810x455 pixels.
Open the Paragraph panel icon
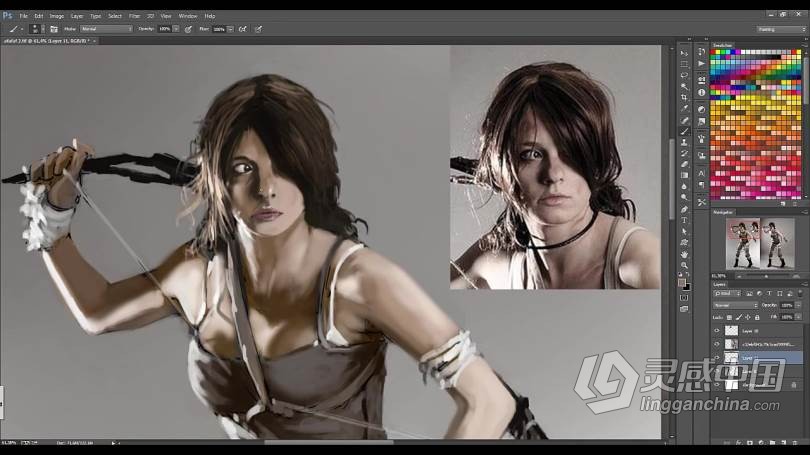coord(702,185)
